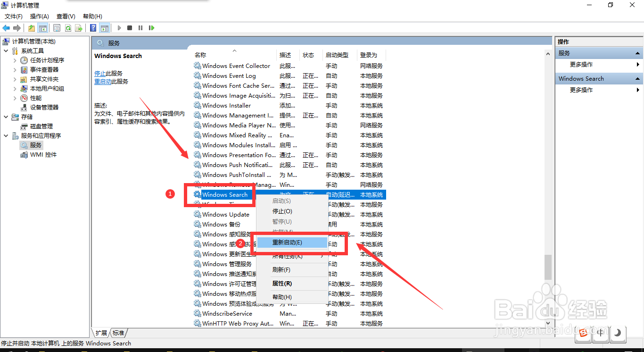Screen dimensions: 644x352
Task: Click the Export list toolbar icon
Action: click(79, 28)
